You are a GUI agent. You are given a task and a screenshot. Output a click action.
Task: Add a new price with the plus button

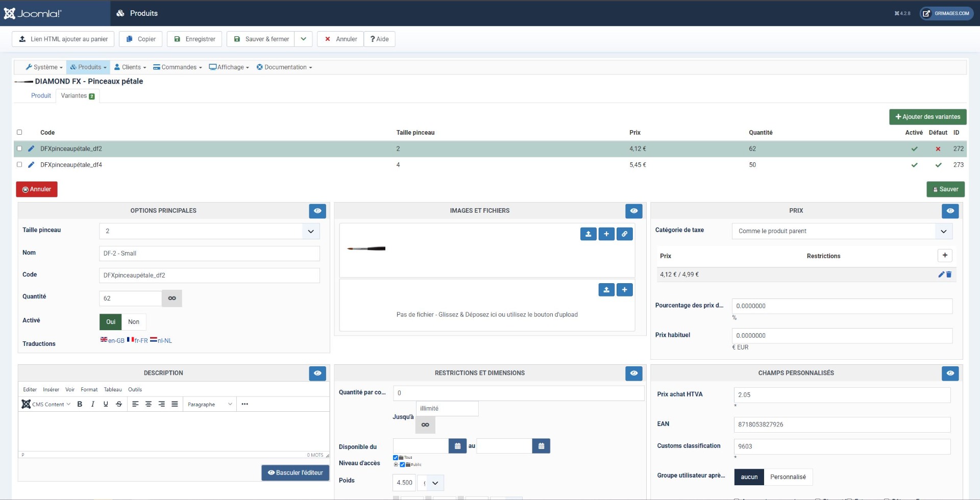point(945,256)
